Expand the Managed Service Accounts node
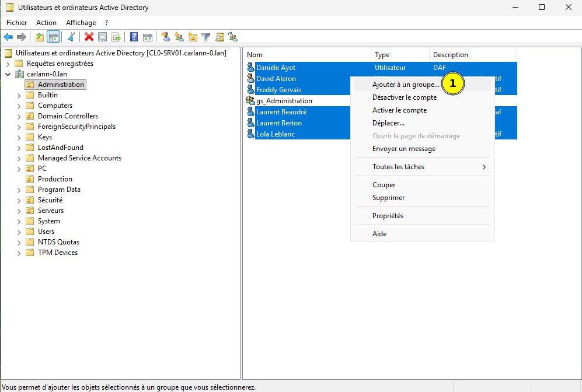 click(19, 158)
